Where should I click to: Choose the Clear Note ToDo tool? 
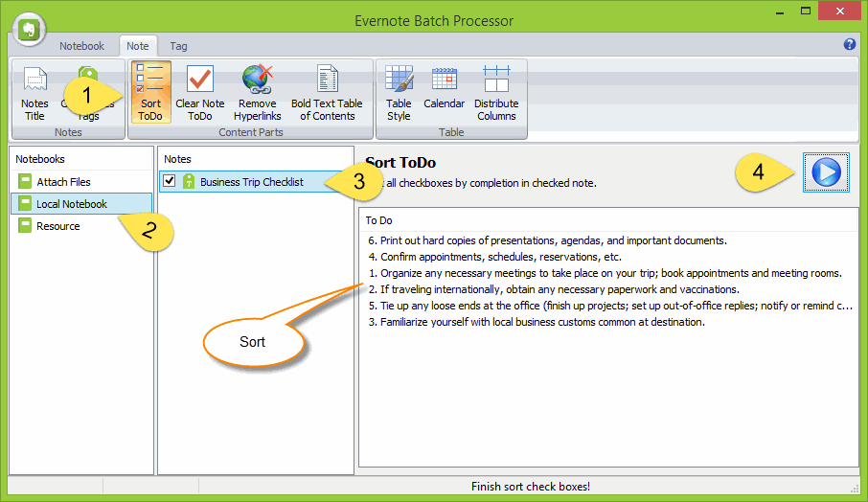(x=200, y=92)
